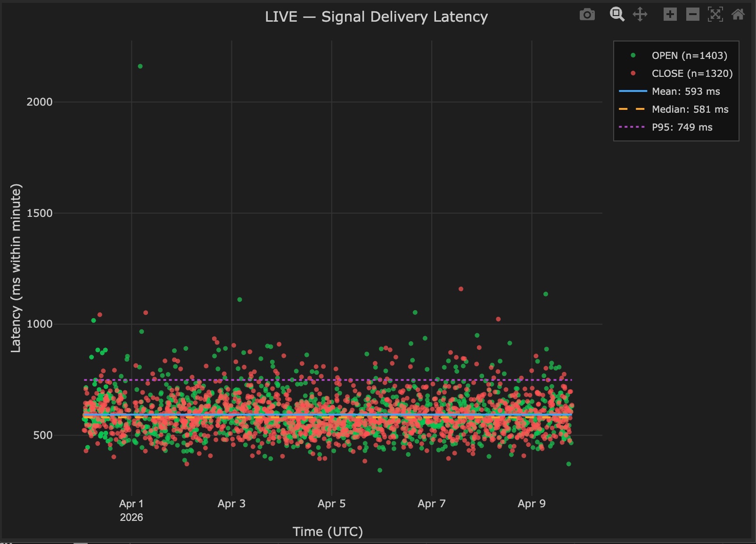The image size is (756, 544).
Task: Zoom in using the plus icon
Action: 670,15
